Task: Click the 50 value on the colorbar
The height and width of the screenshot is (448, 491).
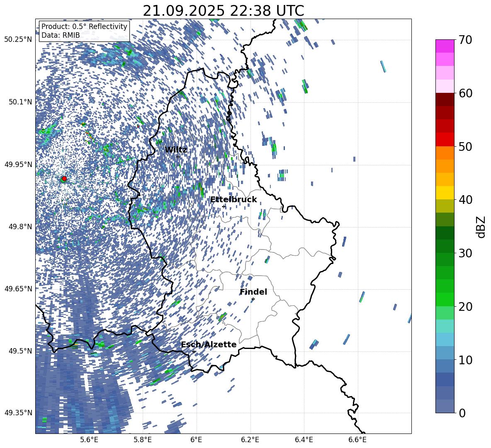Action: 465,146
